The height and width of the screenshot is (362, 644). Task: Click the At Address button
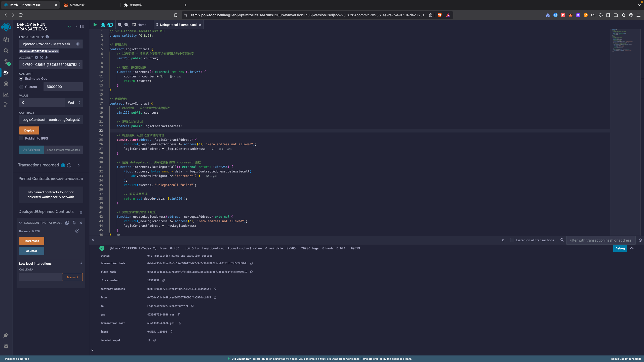(32, 150)
